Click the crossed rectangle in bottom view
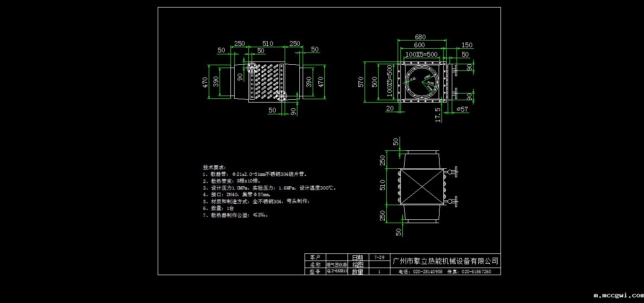This screenshot has width=644, height=303. (x=422, y=186)
